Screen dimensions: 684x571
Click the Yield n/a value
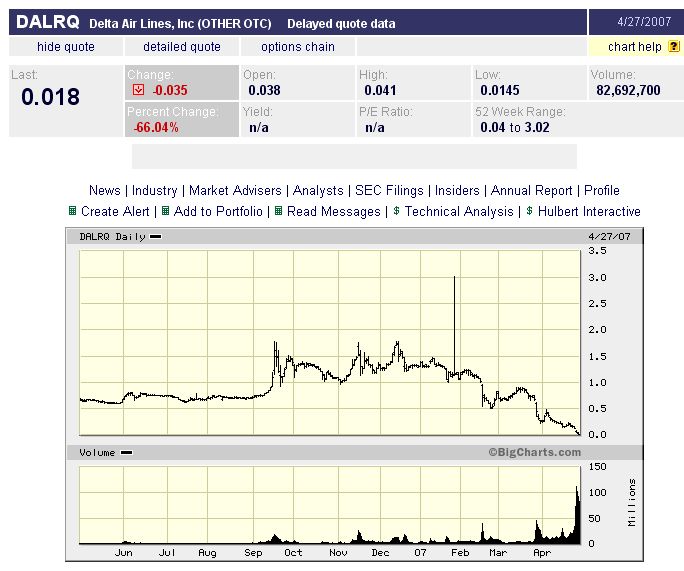(259, 127)
